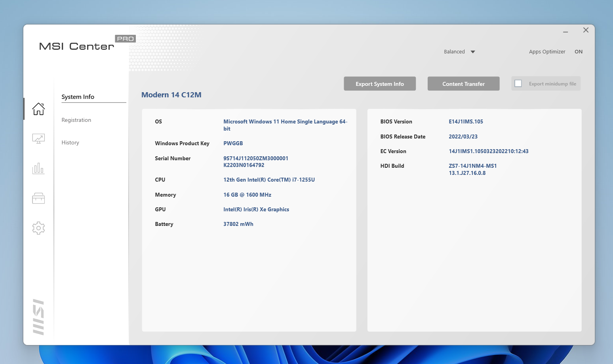
Task: Click the Content Transfer button
Action: tap(463, 83)
